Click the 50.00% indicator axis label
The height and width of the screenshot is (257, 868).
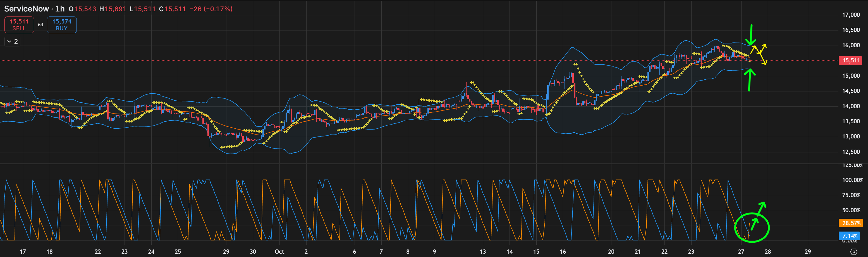[851, 210]
